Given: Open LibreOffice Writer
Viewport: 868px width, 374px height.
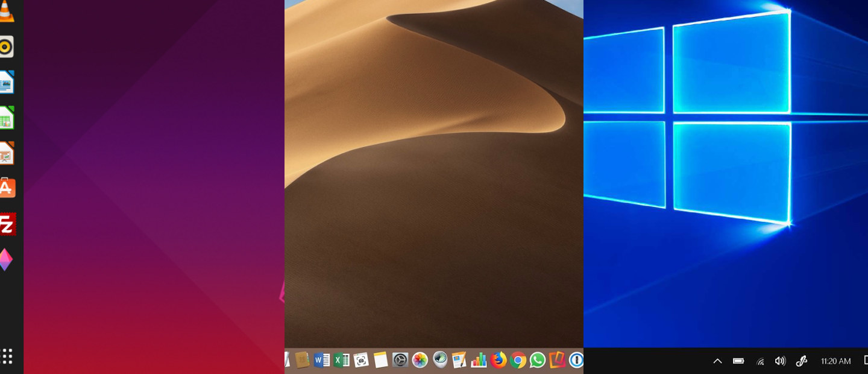Looking at the screenshot, I should 7,81.
